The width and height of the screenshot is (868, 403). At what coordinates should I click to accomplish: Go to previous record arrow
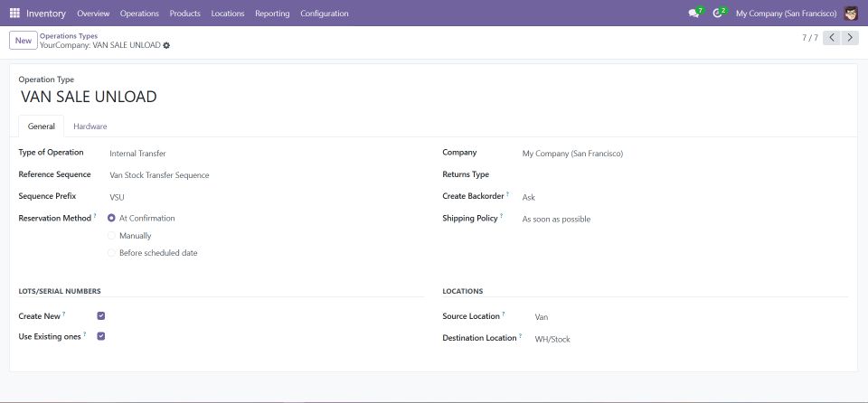pos(832,38)
